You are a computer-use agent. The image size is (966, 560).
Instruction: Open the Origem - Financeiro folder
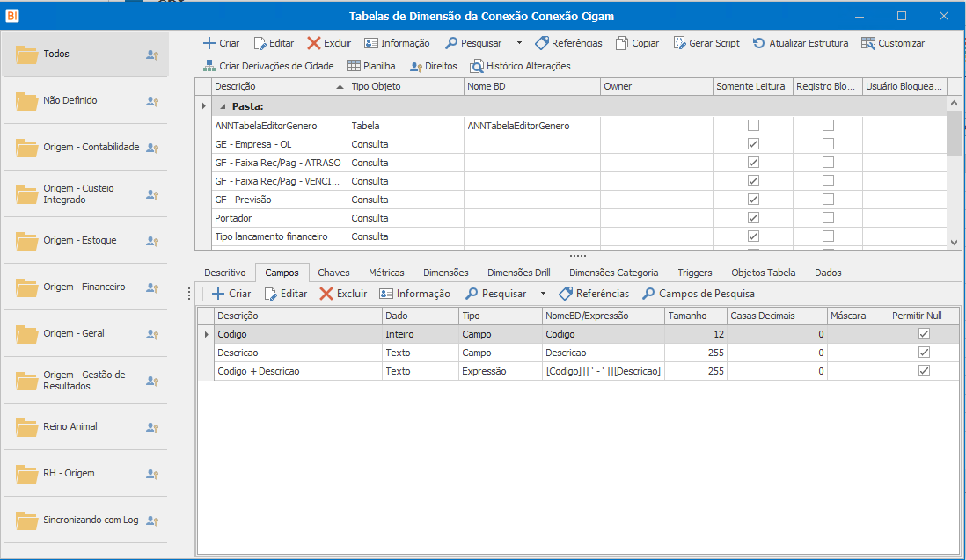[85, 287]
